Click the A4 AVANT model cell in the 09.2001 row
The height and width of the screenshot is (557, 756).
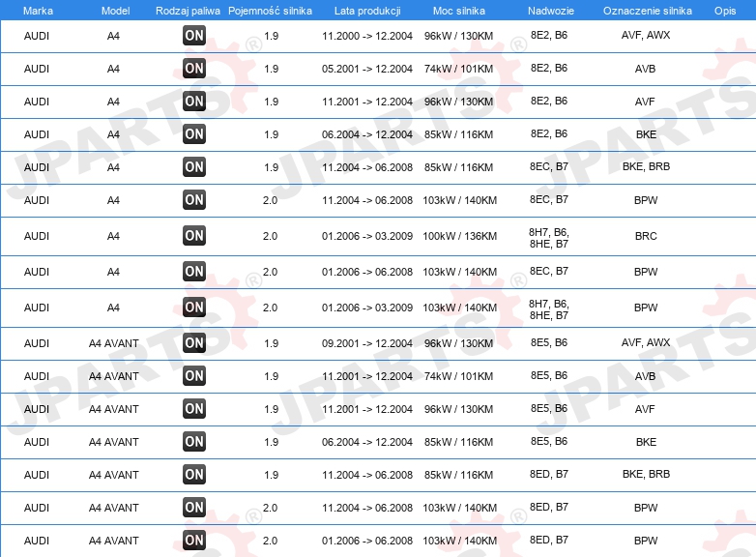[114, 343]
